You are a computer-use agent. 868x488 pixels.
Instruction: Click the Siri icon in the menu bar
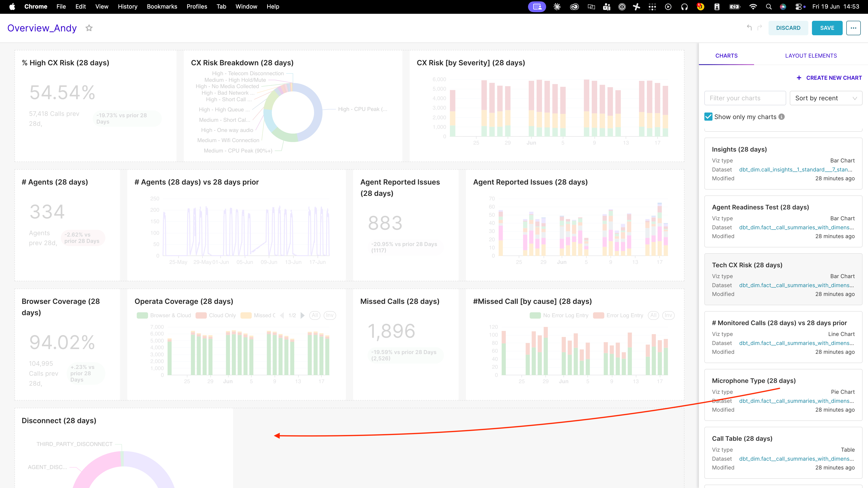click(783, 6)
